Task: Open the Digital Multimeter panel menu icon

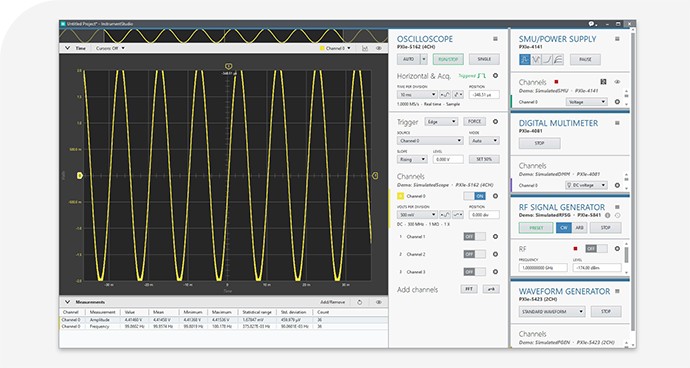Action: [617, 123]
